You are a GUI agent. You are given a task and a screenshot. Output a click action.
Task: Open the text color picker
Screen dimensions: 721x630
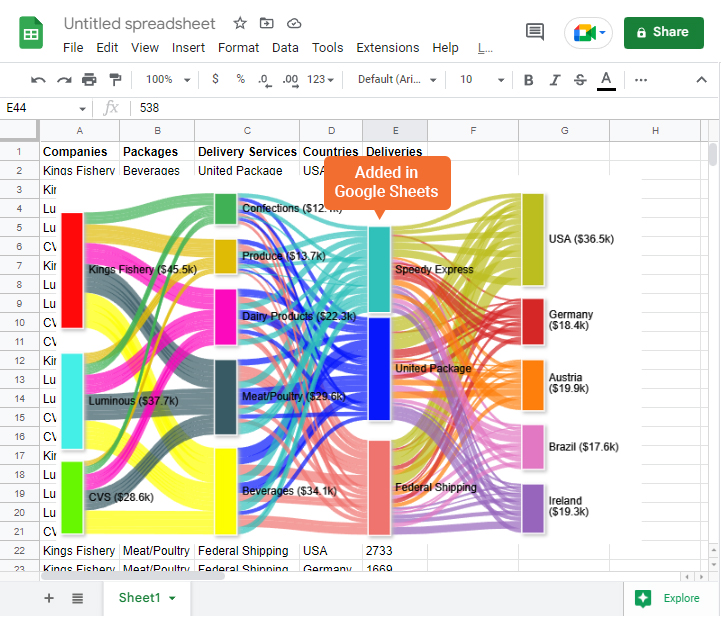click(x=606, y=80)
